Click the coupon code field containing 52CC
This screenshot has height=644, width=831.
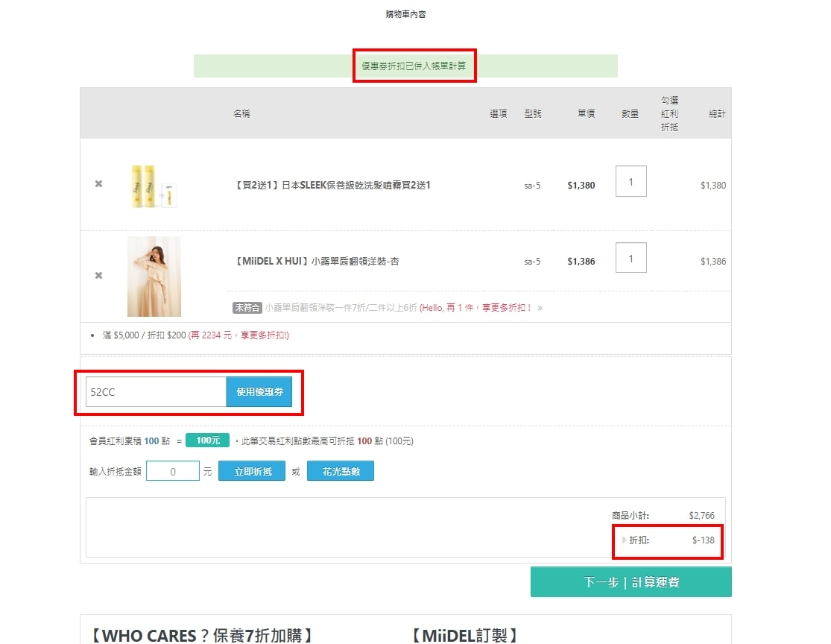point(156,392)
